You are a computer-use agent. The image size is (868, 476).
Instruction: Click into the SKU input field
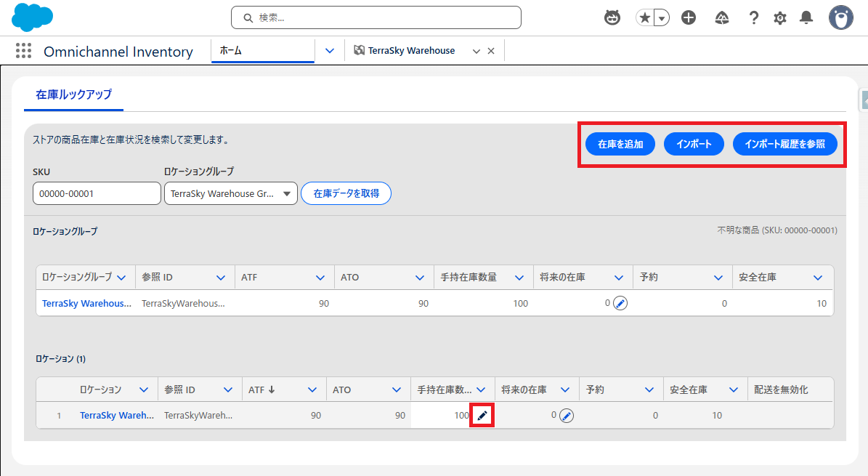[x=97, y=194]
